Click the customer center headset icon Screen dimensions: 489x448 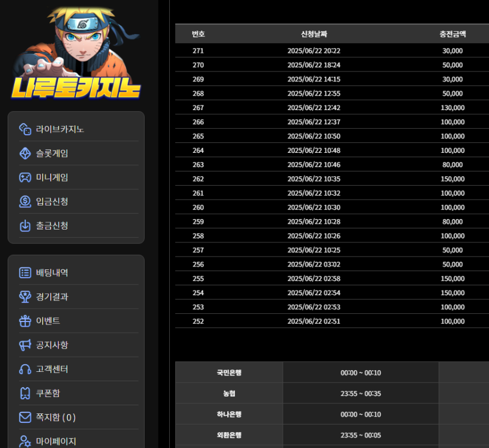tap(25, 369)
